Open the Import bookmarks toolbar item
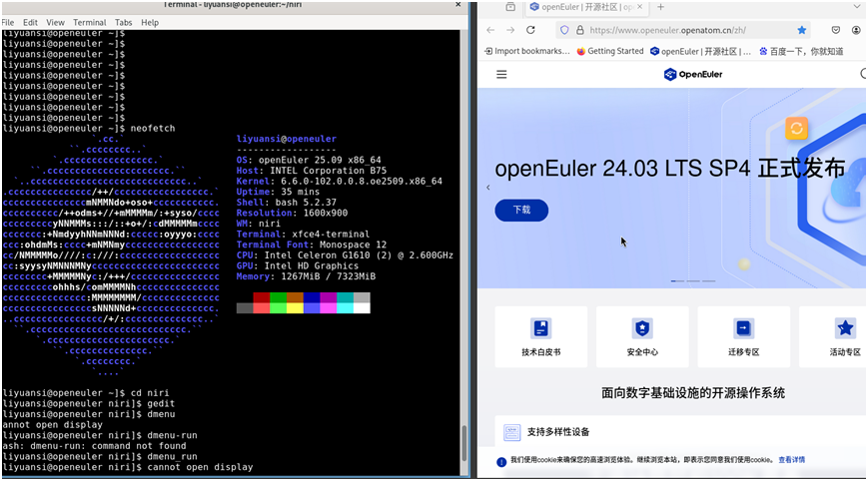This screenshot has height=481, width=868. coord(527,51)
